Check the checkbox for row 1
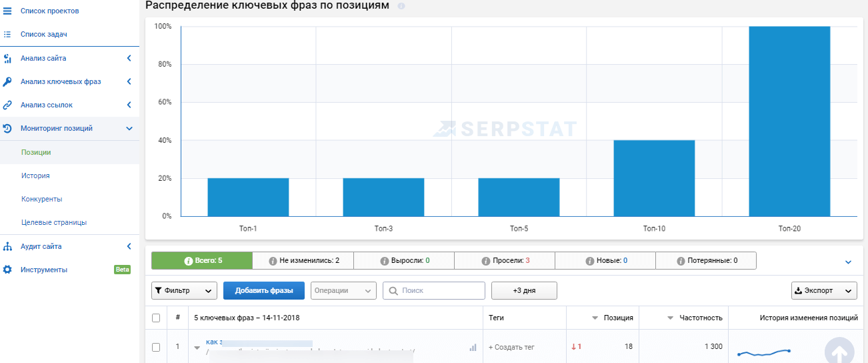The image size is (868, 363). [156, 347]
